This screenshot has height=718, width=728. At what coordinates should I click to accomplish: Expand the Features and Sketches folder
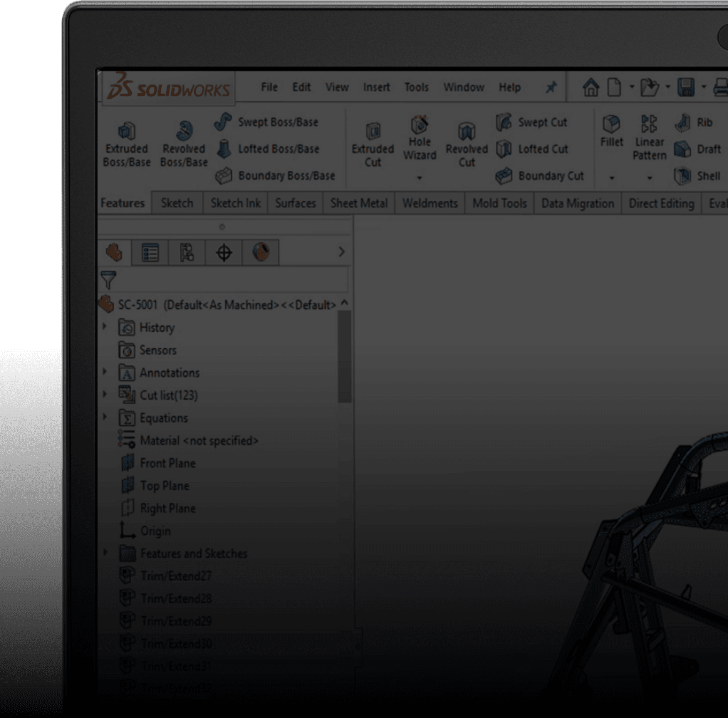point(105,552)
